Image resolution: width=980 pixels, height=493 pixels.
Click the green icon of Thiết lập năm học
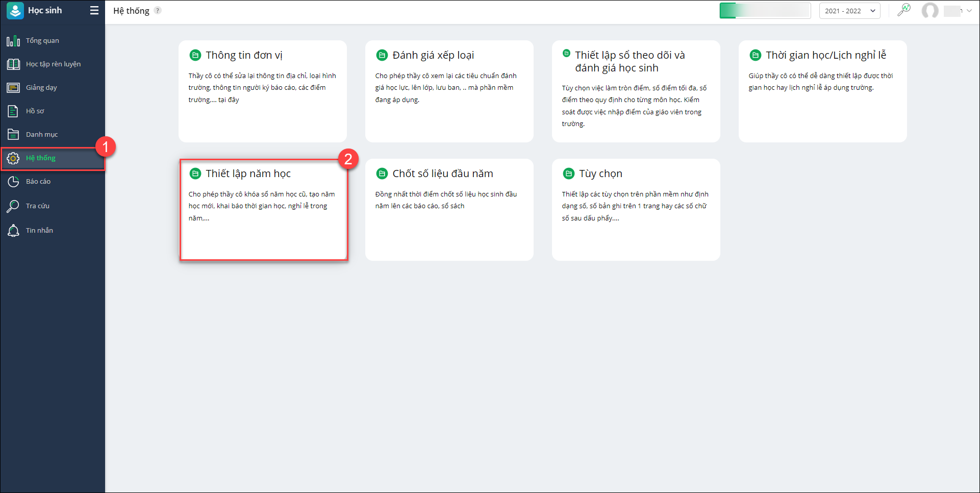(x=195, y=174)
